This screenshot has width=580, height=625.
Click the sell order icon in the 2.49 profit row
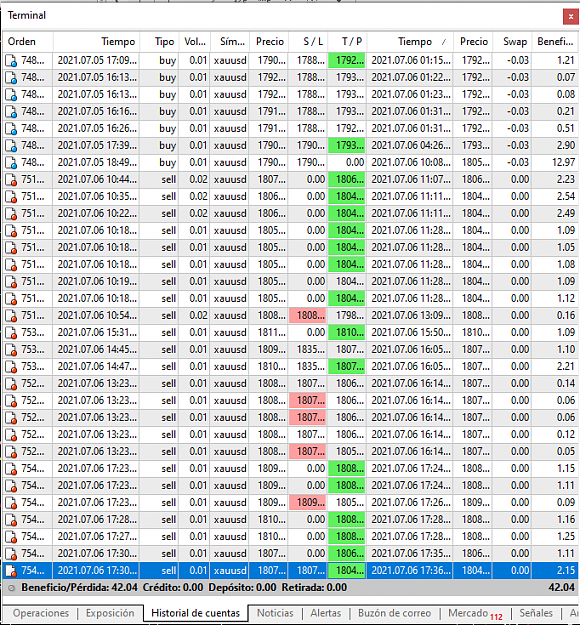pos(11,214)
